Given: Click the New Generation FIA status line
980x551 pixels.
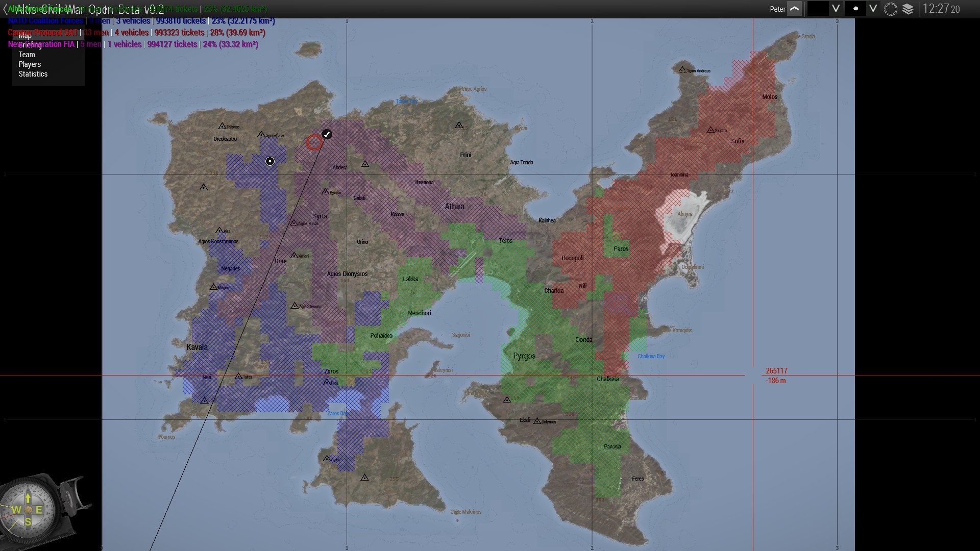Looking at the screenshot, I should 133,44.
